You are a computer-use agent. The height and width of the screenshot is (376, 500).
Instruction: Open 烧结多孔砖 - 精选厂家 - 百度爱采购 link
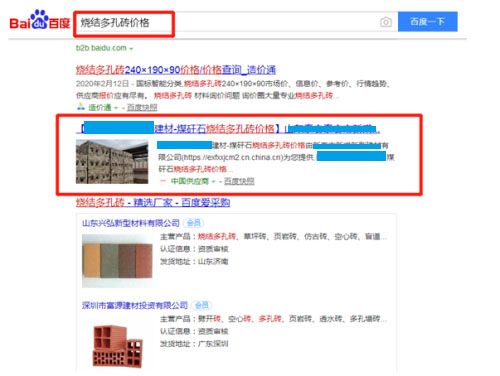pos(153,202)
